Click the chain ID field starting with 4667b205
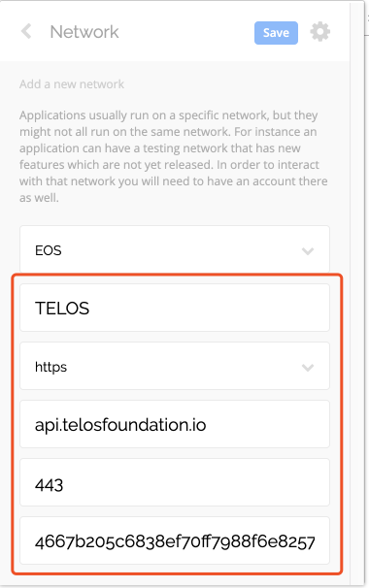The width and height of the screenshot is (369, 588). pos(175,540)
